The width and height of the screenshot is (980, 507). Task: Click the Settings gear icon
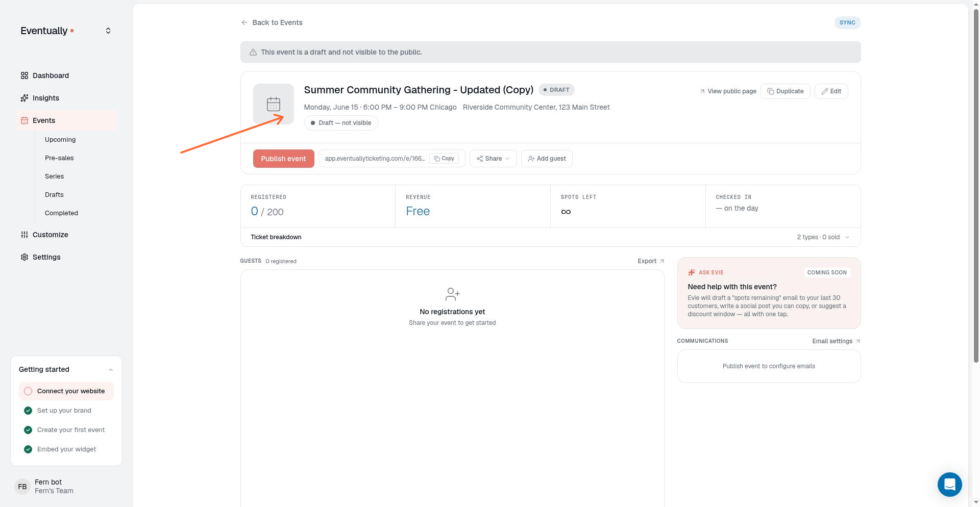point(24,257)
